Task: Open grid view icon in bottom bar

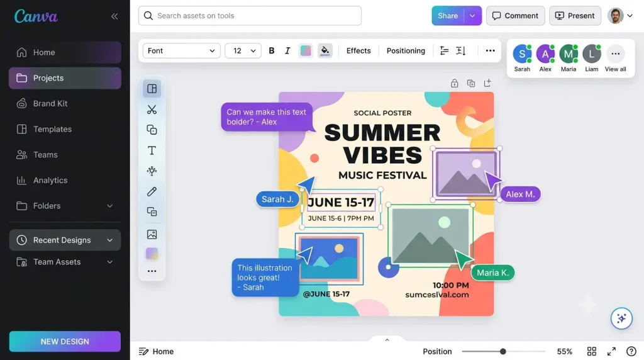Action: click(591, 351)
